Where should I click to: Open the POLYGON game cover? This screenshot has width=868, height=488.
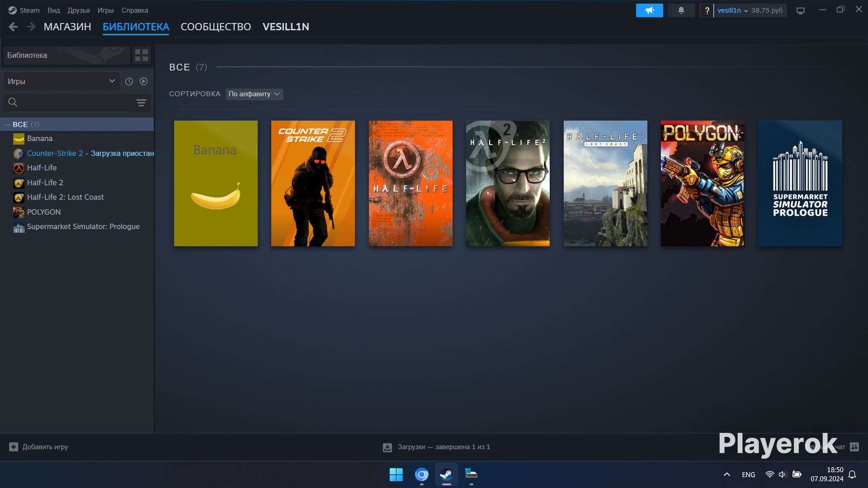pyautogui.click(x=703, y=183)
